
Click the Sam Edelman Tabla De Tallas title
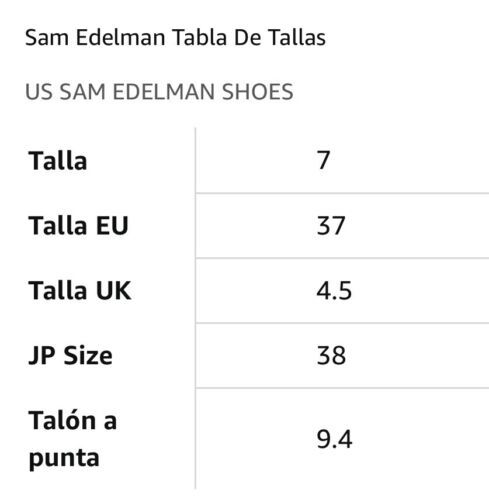175,37
